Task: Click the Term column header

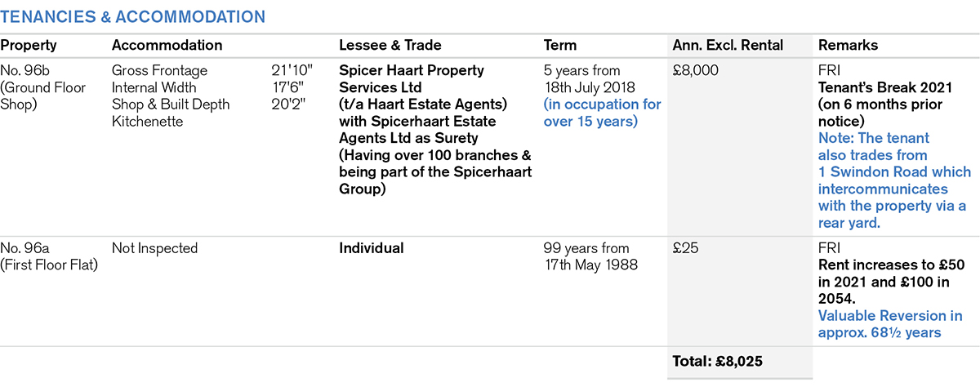Action: (x=559, y=46)
